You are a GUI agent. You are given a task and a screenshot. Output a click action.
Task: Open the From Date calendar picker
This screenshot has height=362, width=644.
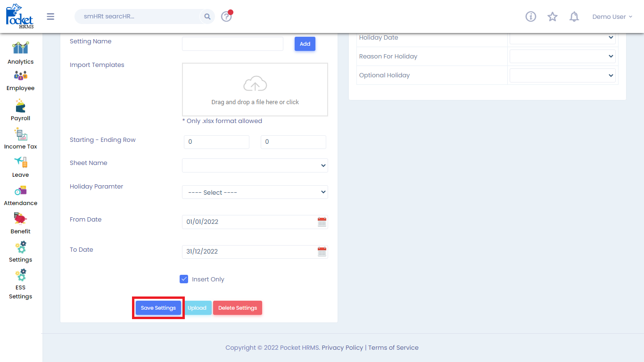[322, 222]
